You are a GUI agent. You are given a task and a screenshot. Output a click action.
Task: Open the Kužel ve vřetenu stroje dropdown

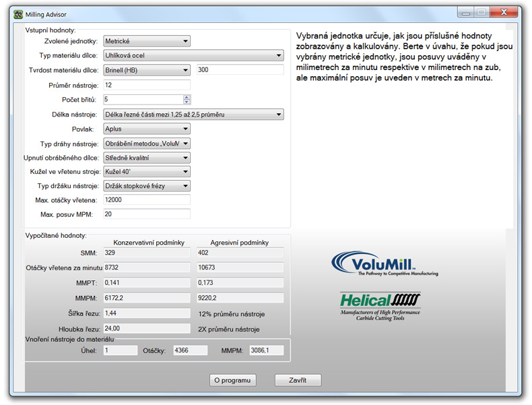[147, 172]
